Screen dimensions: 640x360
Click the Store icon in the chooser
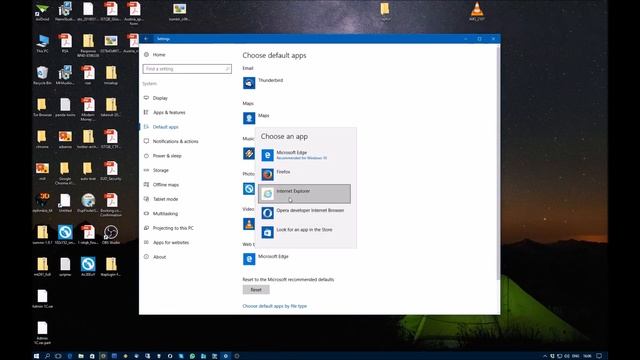267,232
